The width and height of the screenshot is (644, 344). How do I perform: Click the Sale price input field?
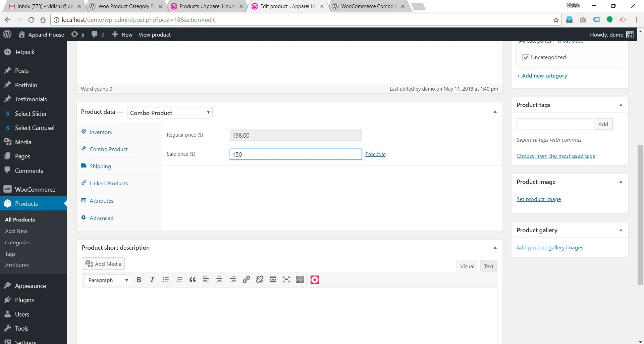(296, 154)
